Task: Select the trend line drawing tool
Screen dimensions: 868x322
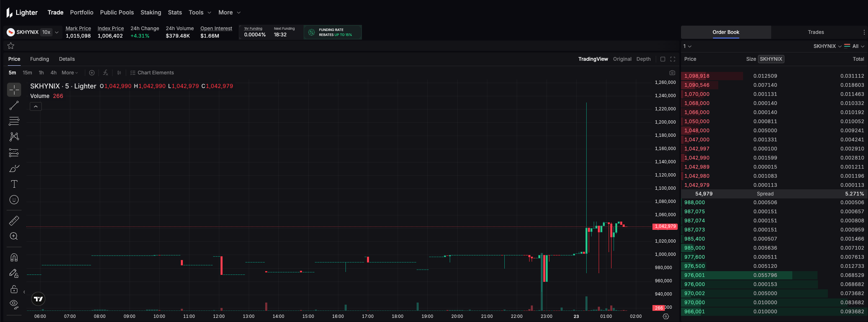Action: pos(14,105)
